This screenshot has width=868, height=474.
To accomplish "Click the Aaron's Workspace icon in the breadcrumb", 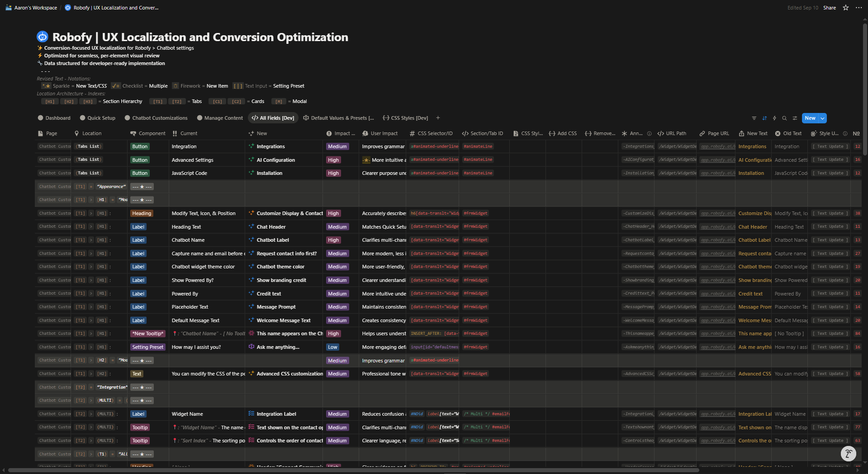I will [9, 8].
